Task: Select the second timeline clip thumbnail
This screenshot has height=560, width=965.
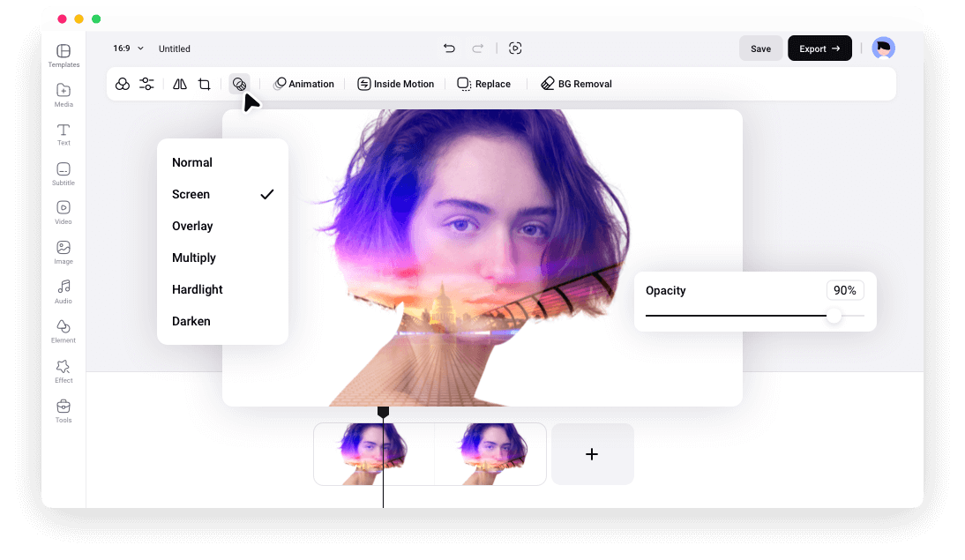Action: coord(490,454)
